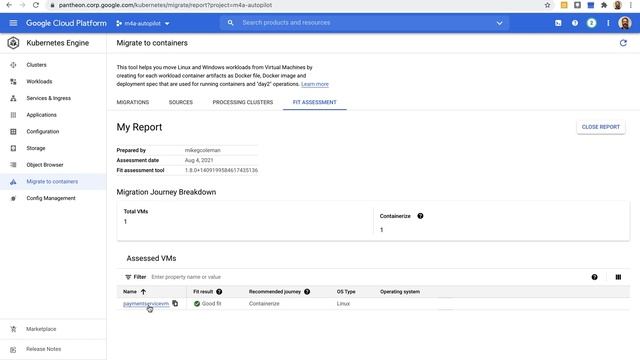Go back in browser history
The image size is (640, 360).
click(x=9, y=5)
